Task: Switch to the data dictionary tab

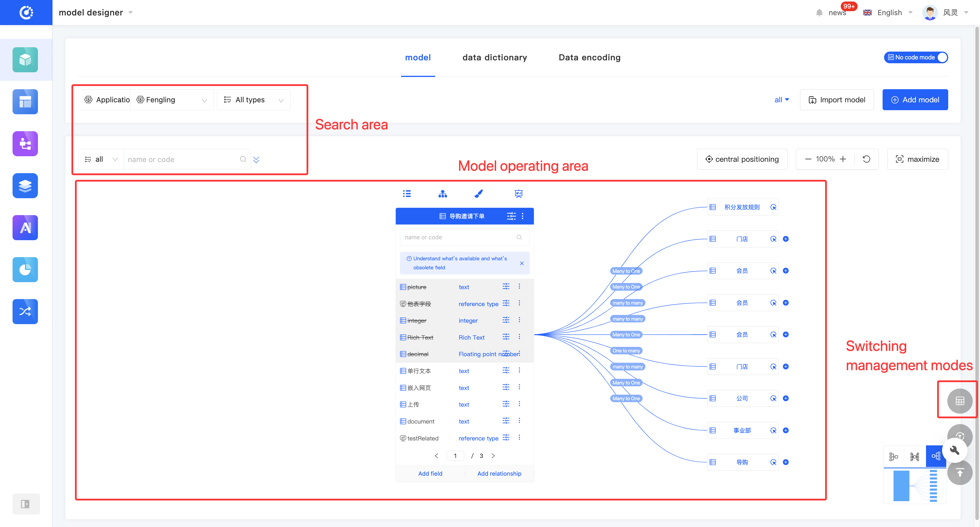Action: click(495, 57)
